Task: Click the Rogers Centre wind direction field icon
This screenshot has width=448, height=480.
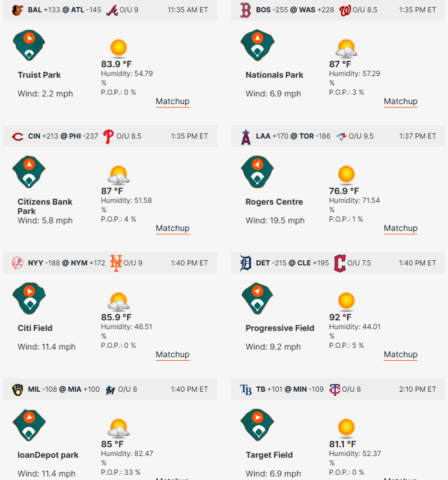Action: [257, 172]
